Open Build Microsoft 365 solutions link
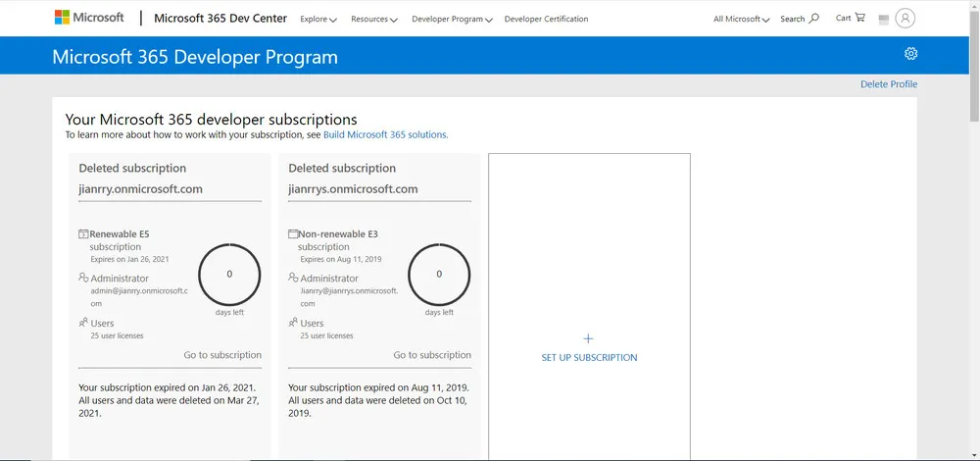 point(385,134)
